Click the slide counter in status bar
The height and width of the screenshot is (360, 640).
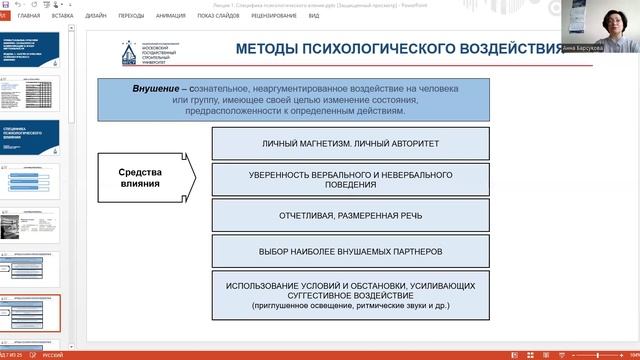pos(11,356)
